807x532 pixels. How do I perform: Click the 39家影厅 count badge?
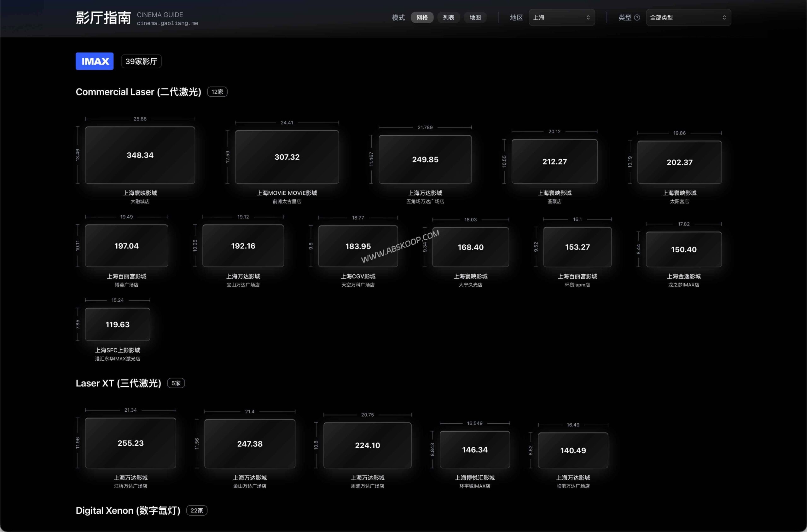point(141,61)
